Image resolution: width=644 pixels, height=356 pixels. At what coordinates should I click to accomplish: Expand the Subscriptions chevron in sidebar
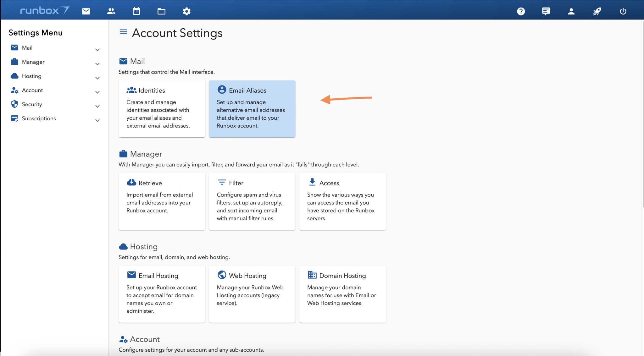[97, 120]
